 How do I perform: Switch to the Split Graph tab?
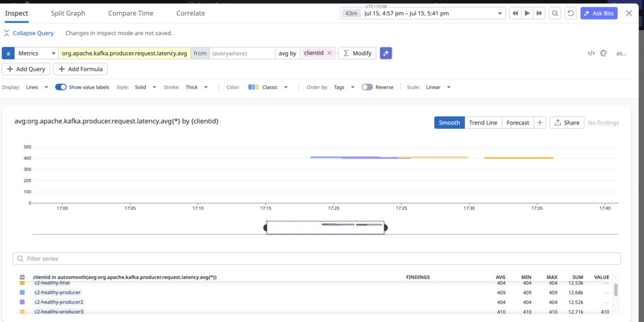[x=68, y=13]
